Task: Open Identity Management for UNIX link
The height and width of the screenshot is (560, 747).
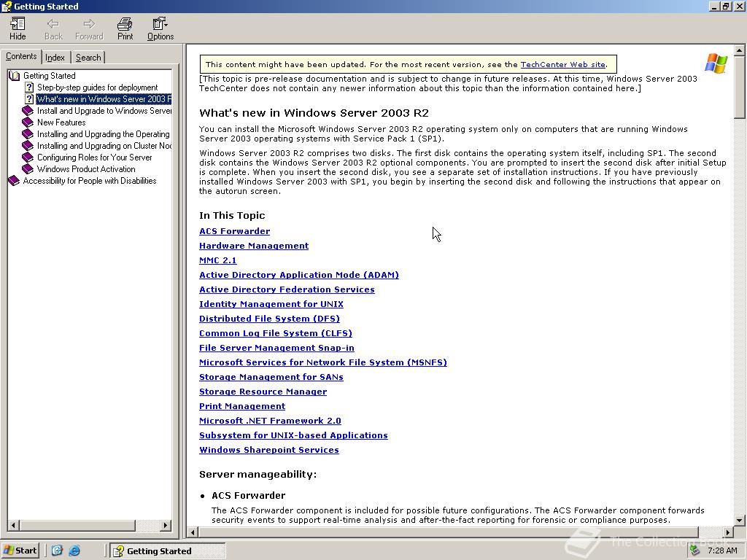Action: point(271,304)
